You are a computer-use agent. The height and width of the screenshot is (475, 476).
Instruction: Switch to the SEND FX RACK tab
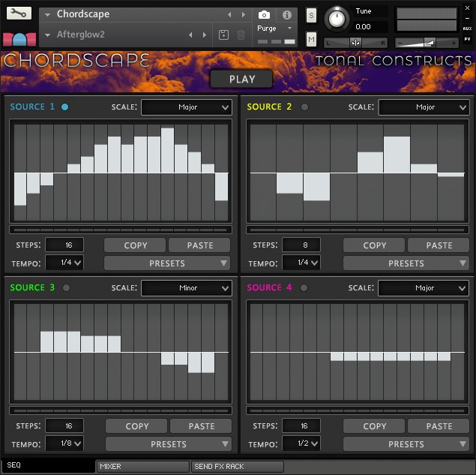238,466
